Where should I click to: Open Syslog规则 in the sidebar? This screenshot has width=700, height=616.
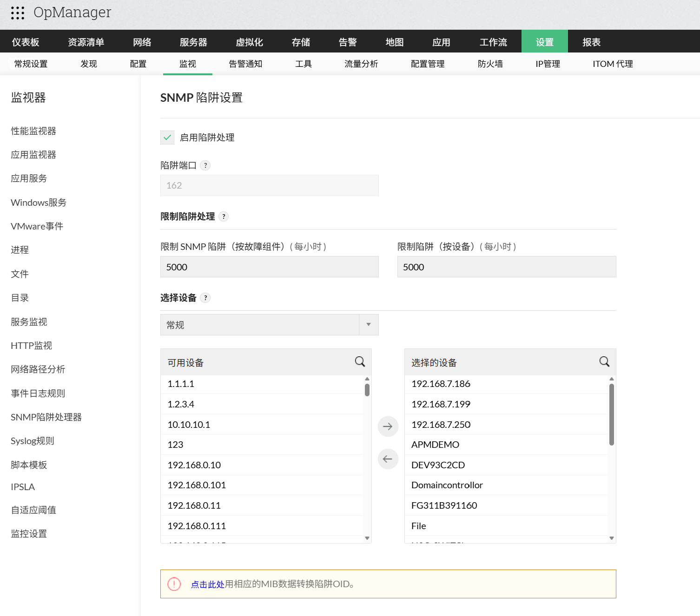click(33, 441)
